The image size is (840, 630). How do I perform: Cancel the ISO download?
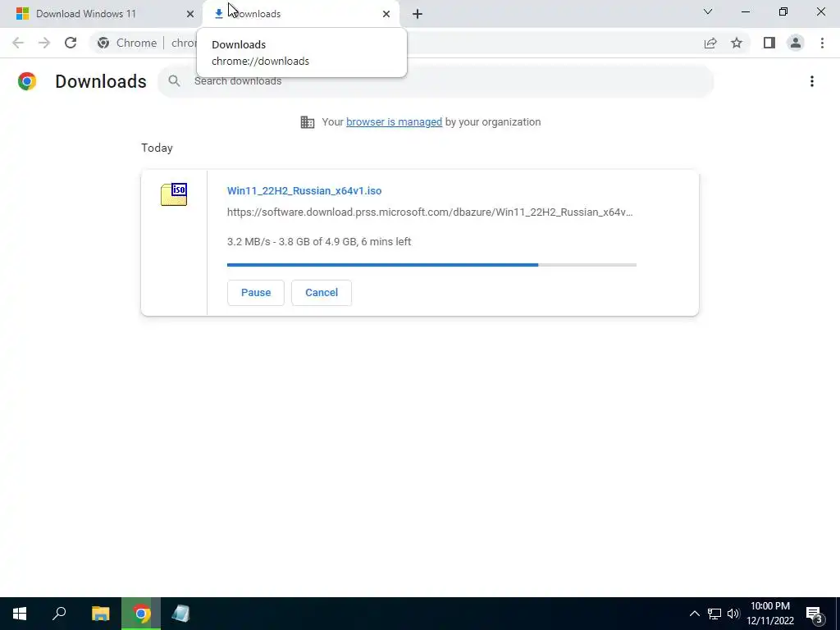click(322, 293)
